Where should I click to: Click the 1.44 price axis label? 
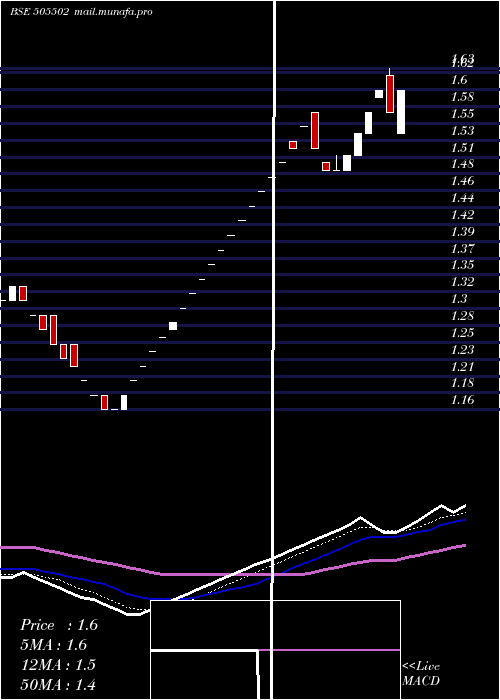[x=462, y=198]
